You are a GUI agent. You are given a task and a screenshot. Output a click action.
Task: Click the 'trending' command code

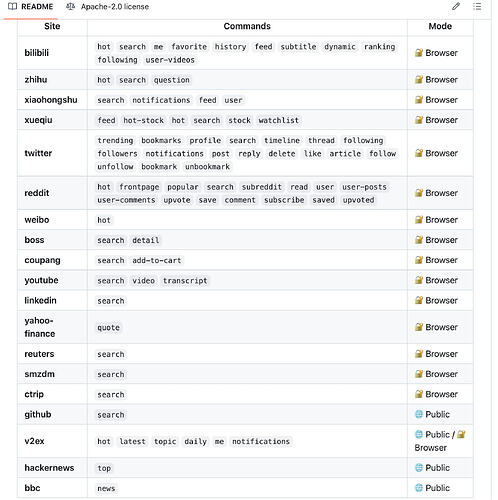click(x=115, y=140)
